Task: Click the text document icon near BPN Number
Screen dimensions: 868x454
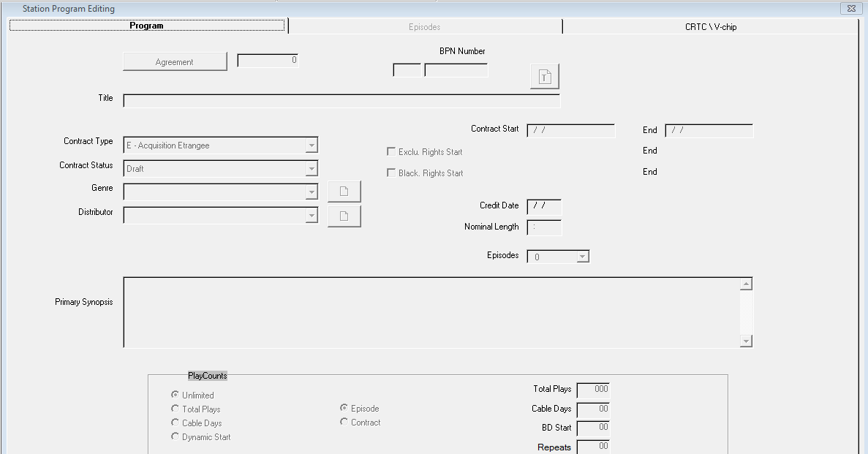Action: pos(544,77)
